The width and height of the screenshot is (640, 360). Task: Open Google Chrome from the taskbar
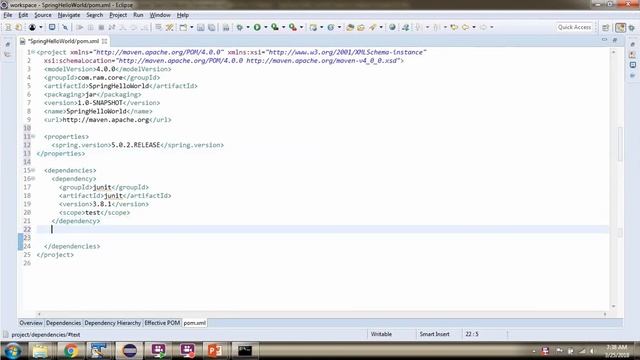tap(71, 351)
